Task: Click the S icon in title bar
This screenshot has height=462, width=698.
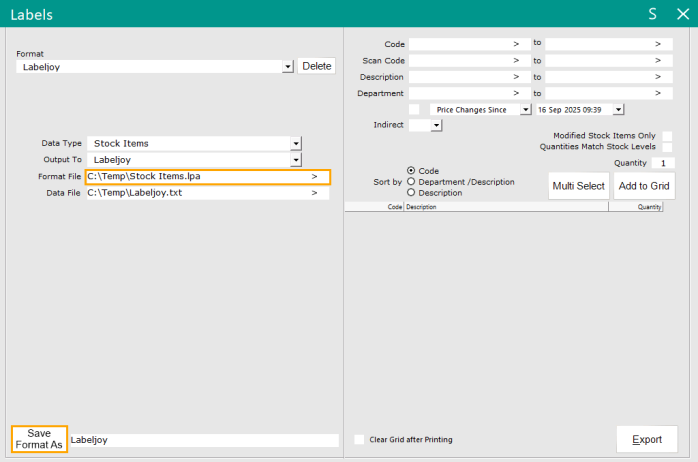Action: coord(652,14)
